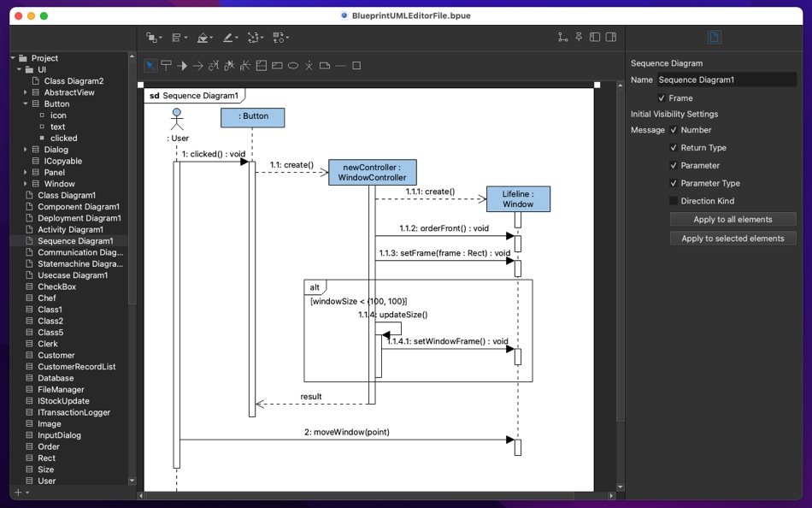Pick the asynchronous message open-arrow tool
Viewport: 812px width, 508px height.
pyautogui.click(x=197, y=66)
